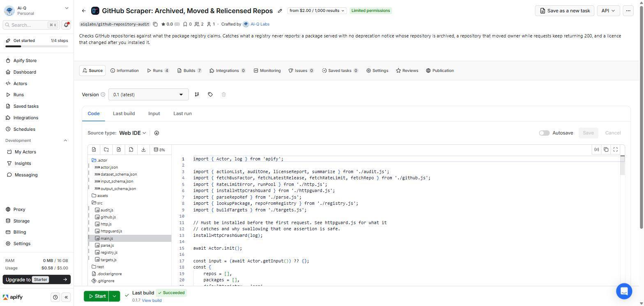Click the green Start button
Image resolution: width=644 pixels, height=306 pixels.
tap(97, 296)
